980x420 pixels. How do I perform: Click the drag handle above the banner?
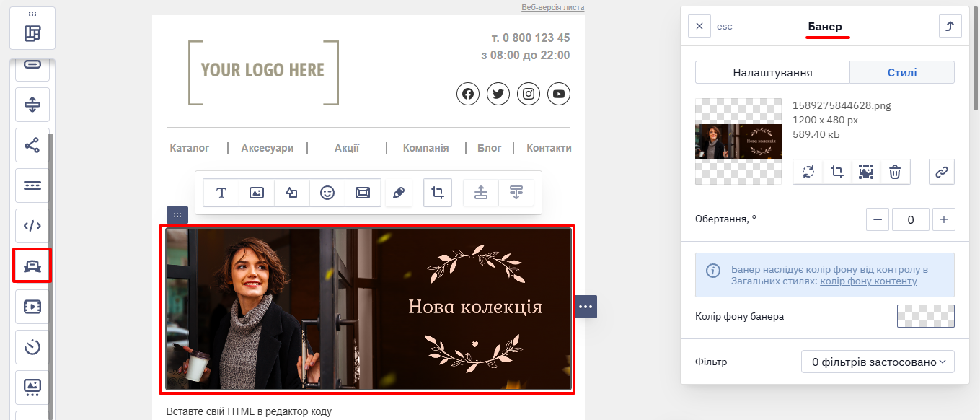177,215
